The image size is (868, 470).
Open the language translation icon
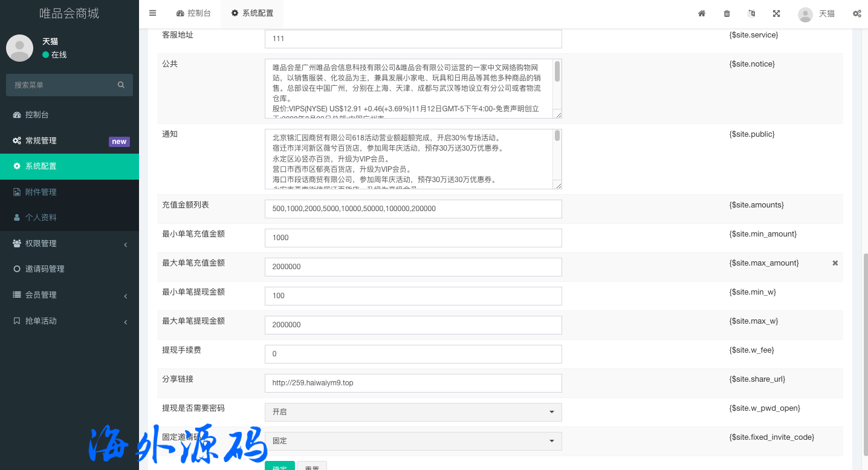[x=751, y=13]
